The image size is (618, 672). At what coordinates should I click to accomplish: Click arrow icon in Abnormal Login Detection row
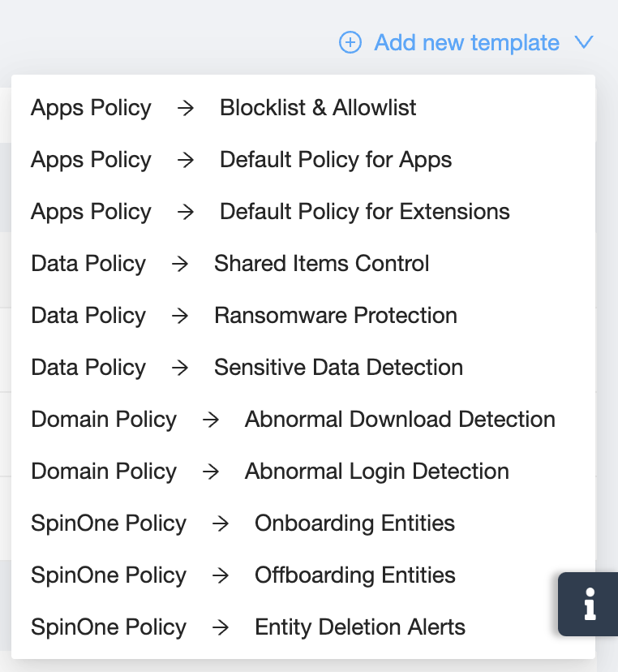click(x=211, y=472)
